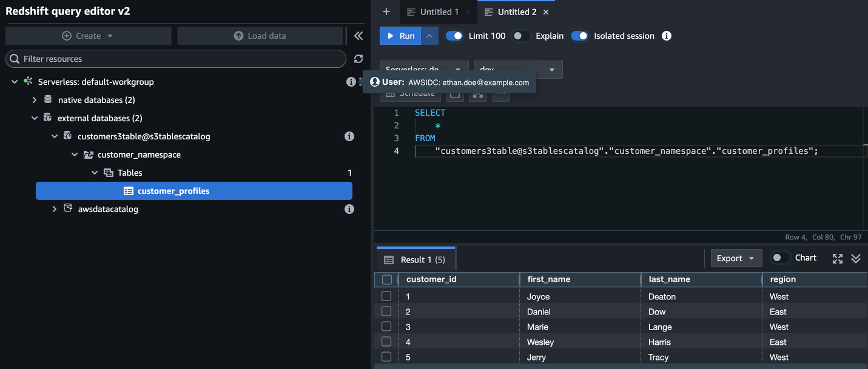Select the Result 1 (5) tab

pyautogui.click(x=415, y=259)
